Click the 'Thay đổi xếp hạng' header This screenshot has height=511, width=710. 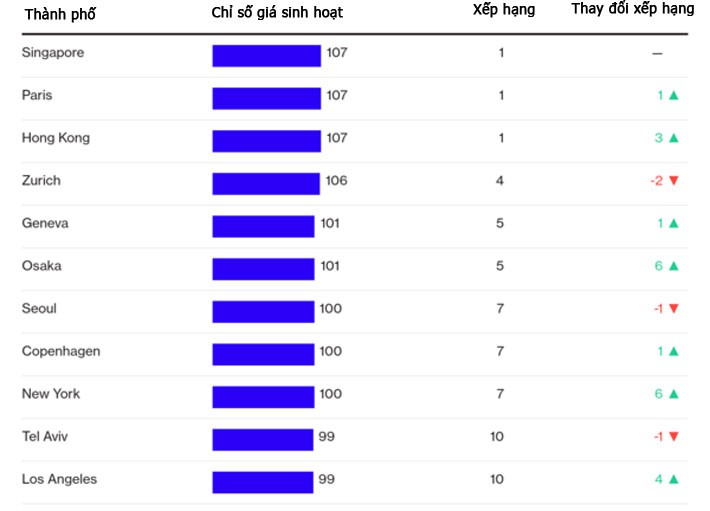tap(632, 9)
